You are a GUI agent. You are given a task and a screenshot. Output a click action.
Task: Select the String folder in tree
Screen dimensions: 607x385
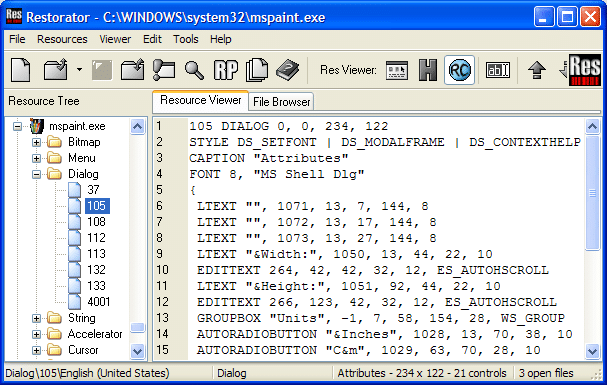point(82,318)
